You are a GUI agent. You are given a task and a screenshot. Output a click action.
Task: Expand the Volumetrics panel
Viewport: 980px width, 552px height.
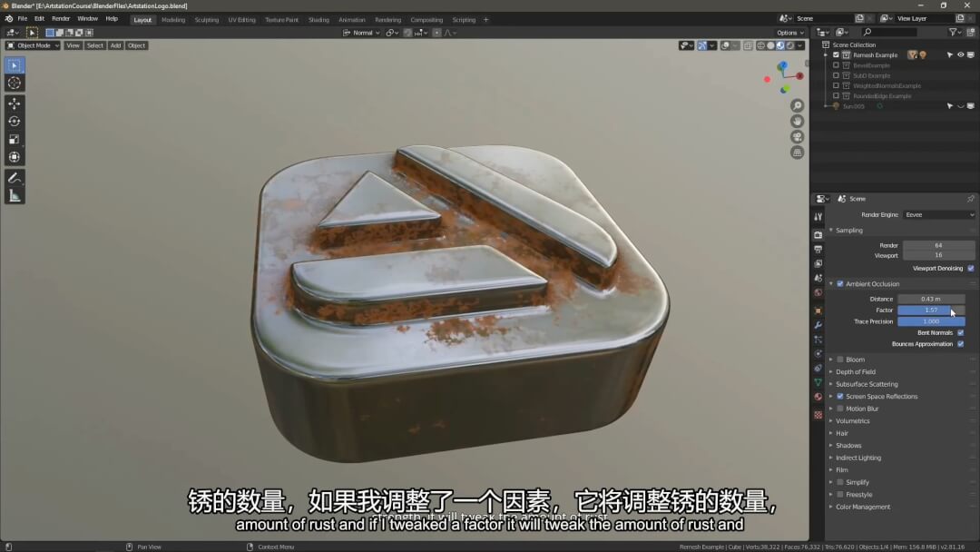[852, 420]
